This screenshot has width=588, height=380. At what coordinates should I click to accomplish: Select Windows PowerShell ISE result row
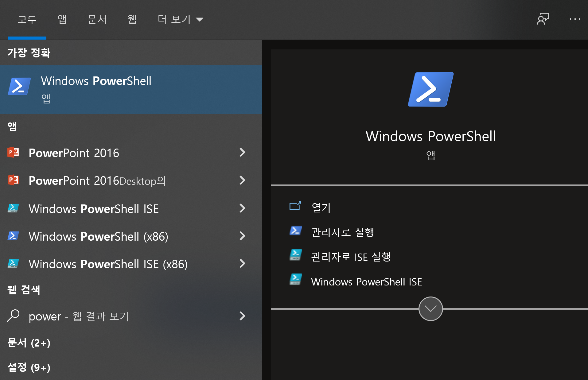pyautogui.click(x=131, y=208)
